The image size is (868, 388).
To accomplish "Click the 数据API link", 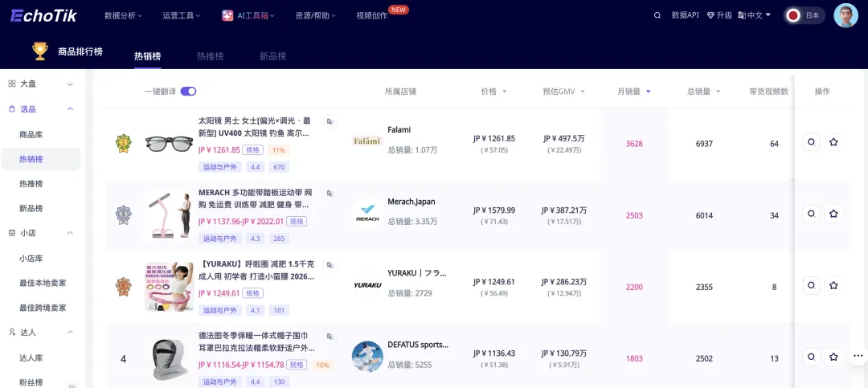I will (x=686, y=15).
